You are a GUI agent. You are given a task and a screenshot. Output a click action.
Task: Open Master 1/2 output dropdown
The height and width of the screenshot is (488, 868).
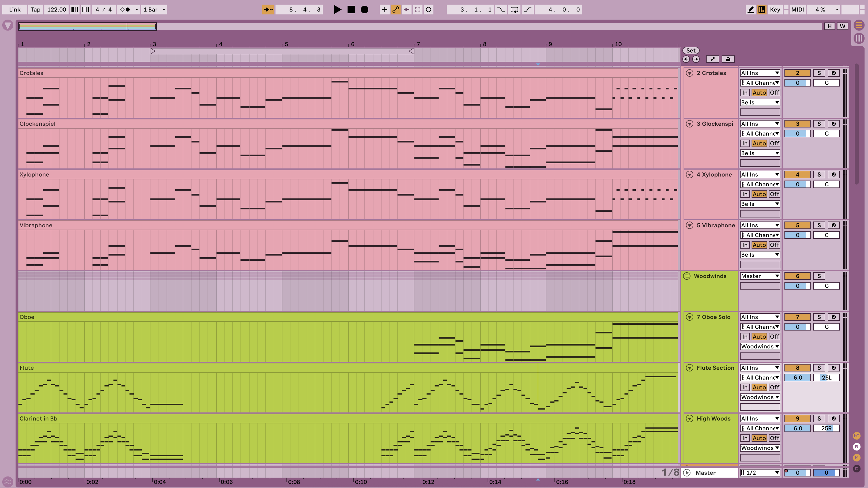(x=760, y=473)
